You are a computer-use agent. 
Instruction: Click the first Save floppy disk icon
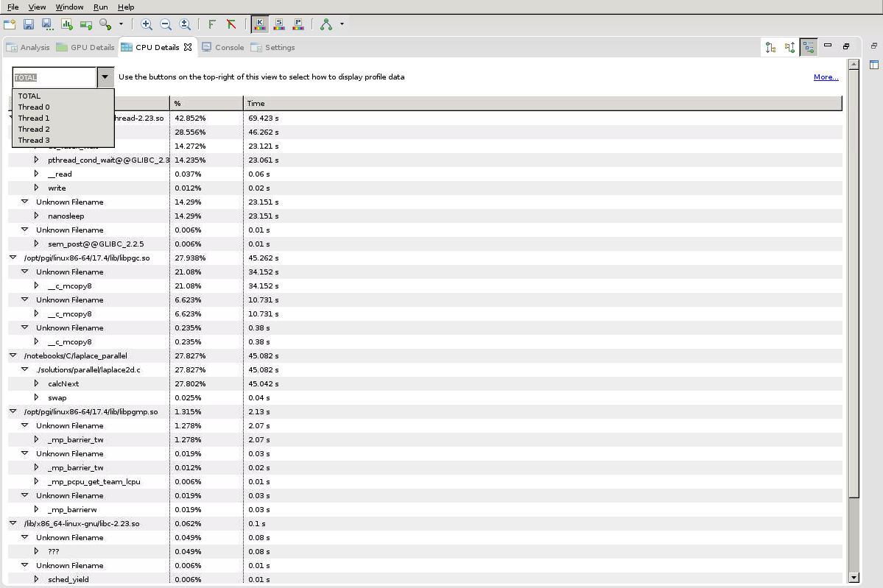pos(29,24)
